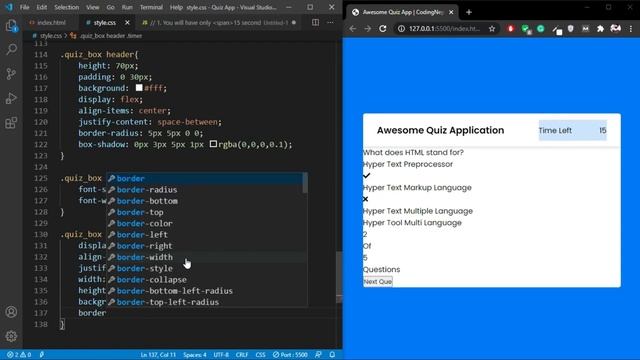Open the Explorer view in activity bar
640x360 pixels.
click(x=11, y=26)
